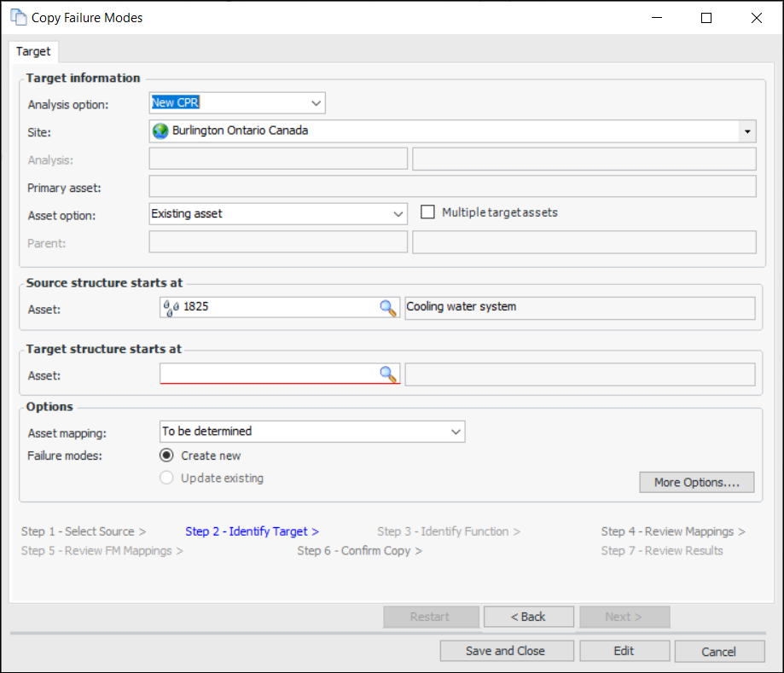Expand the Asset mapping dropdown
This screenshot has width=784, height=673.
[x=456, y=432]
